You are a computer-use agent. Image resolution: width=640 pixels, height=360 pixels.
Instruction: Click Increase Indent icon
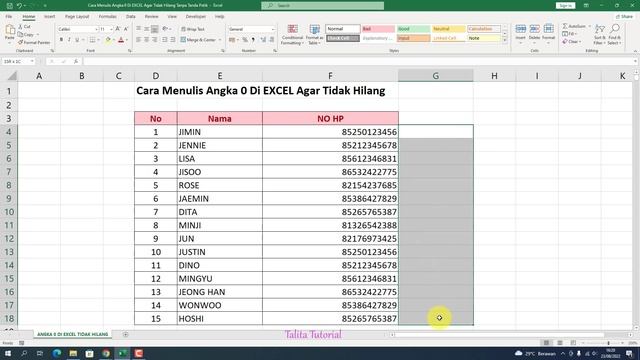pos(173,40)
